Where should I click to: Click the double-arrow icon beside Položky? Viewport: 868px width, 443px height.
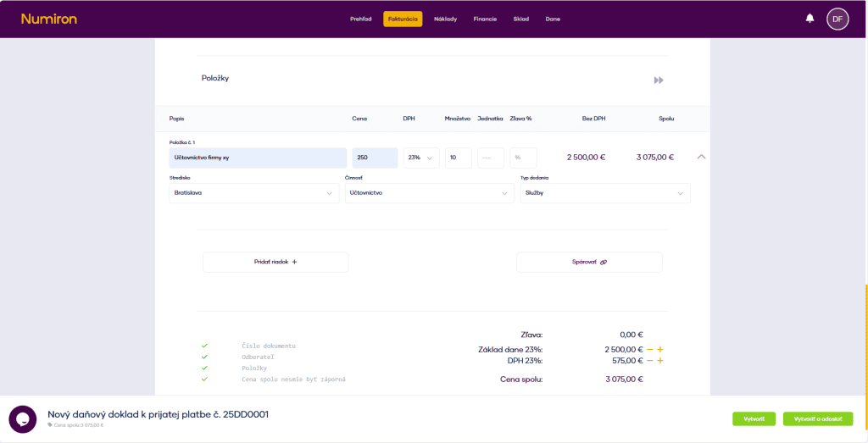pos(659,80)
